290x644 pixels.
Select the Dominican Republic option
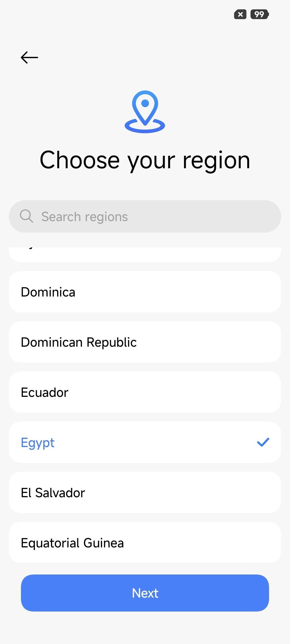pos(145,342)
